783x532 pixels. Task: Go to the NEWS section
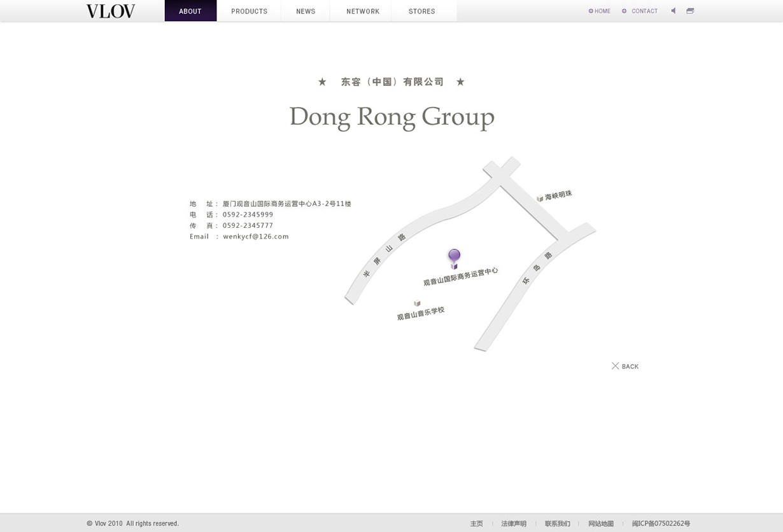(x=306, y=11)
